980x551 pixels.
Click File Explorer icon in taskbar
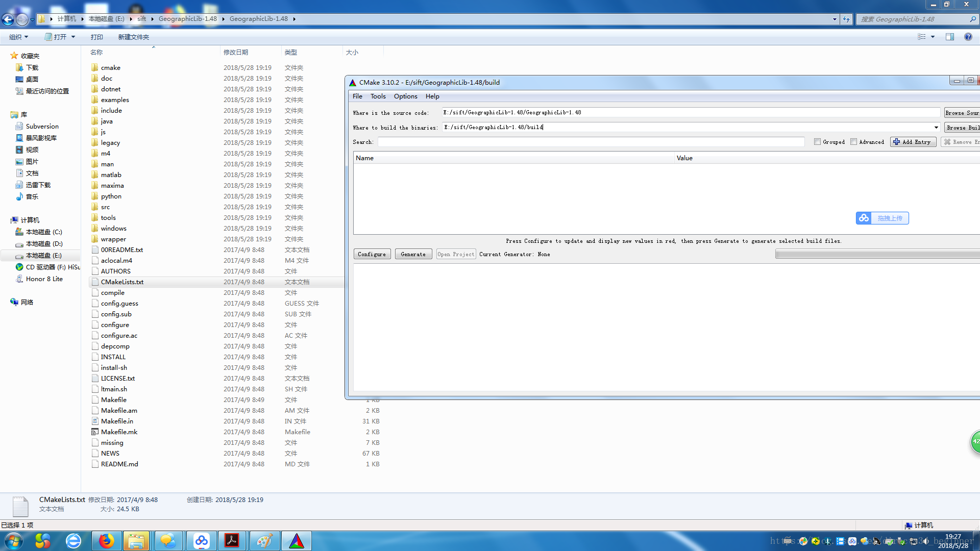click(136, 541)
